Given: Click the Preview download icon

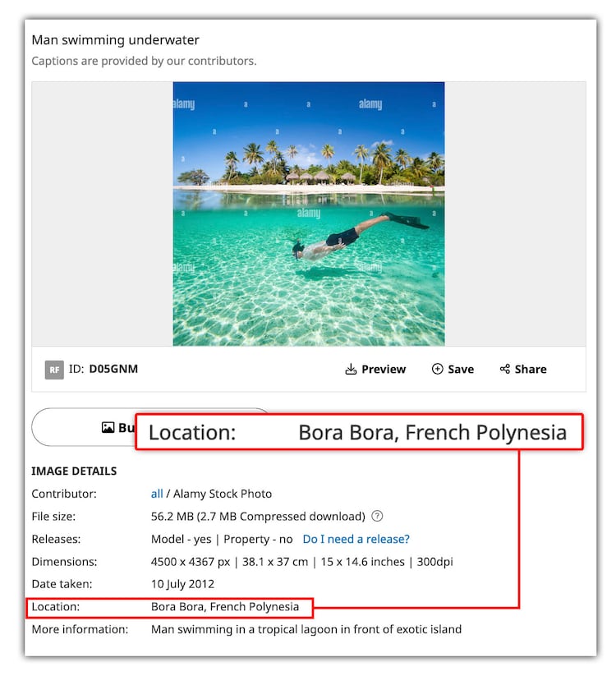Looking at the screenshot, I should tap(351, 370).
